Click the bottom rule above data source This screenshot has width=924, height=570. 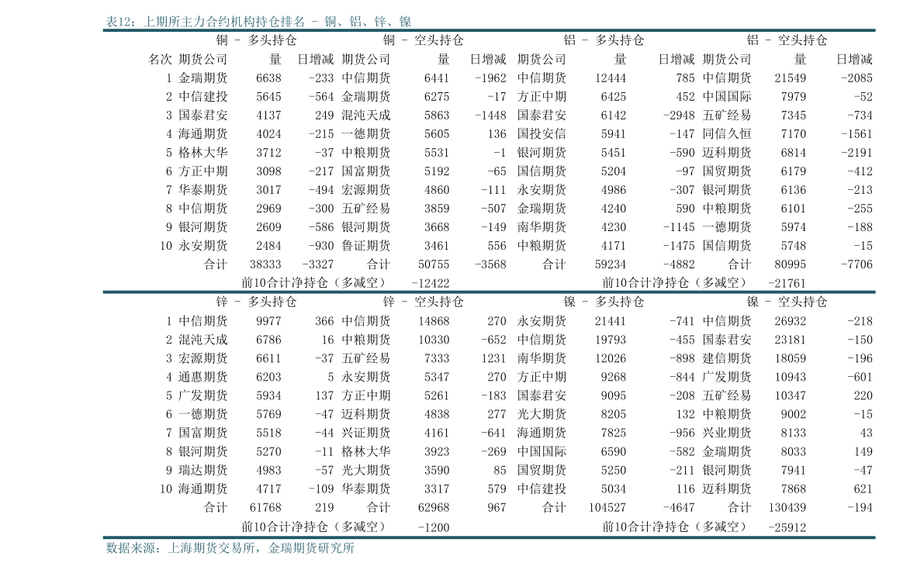(x=489, y=537)
